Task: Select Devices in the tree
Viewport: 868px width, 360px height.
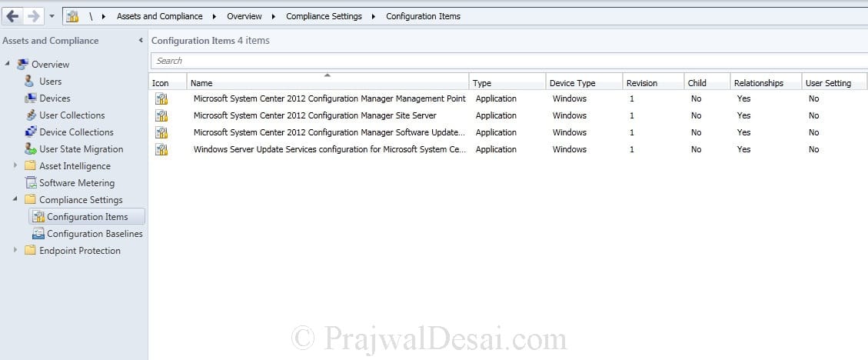Action: (55, 98)
